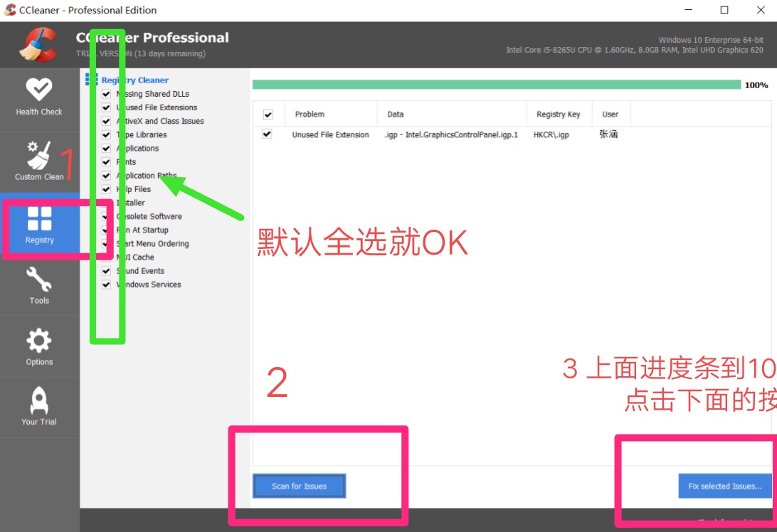Select the Registry grid icon
This screenshot has height=532, width=777.
pyautogui.click(x=40, y=219)
